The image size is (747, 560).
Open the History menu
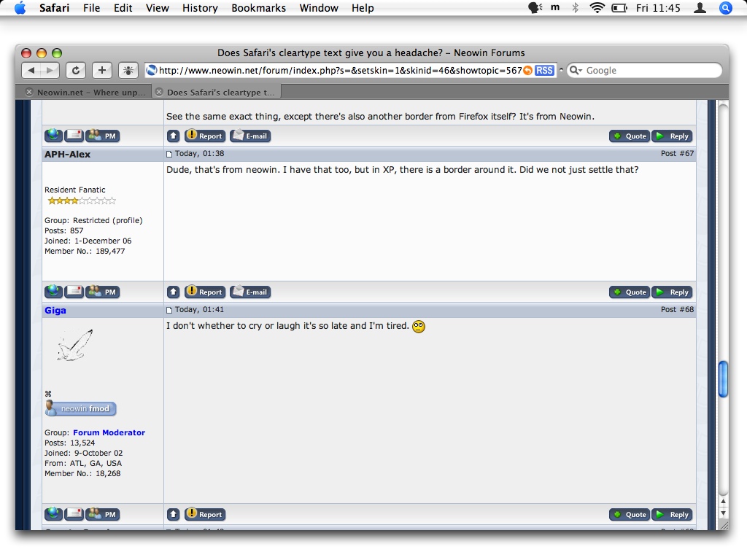tap(200, 8)
